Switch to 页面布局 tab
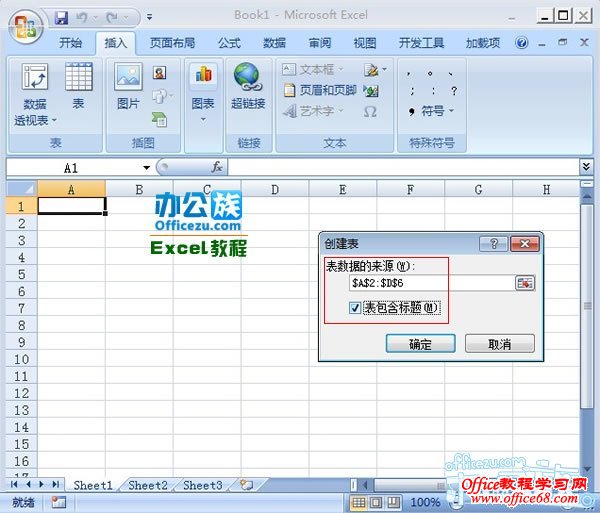600x513 pixels. point(172,43)
